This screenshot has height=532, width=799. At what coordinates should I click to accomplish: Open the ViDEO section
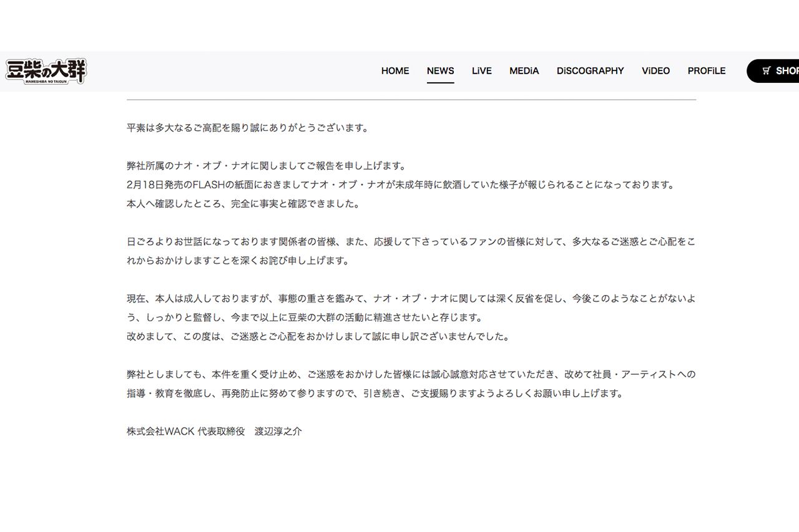(655, 71)
